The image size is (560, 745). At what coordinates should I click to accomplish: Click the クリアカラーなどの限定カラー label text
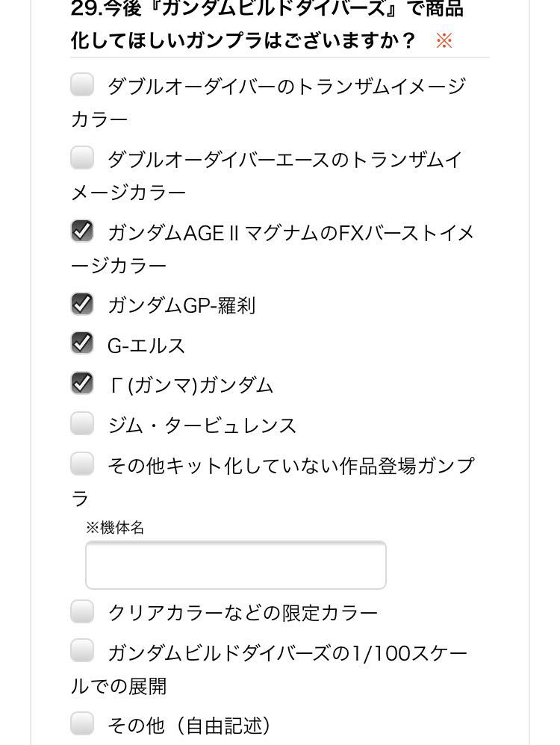tap(243, 614)
